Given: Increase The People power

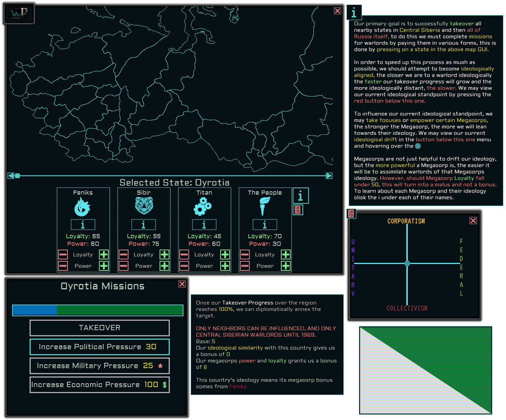Looking at the screenshot, I should click(286, 266).
